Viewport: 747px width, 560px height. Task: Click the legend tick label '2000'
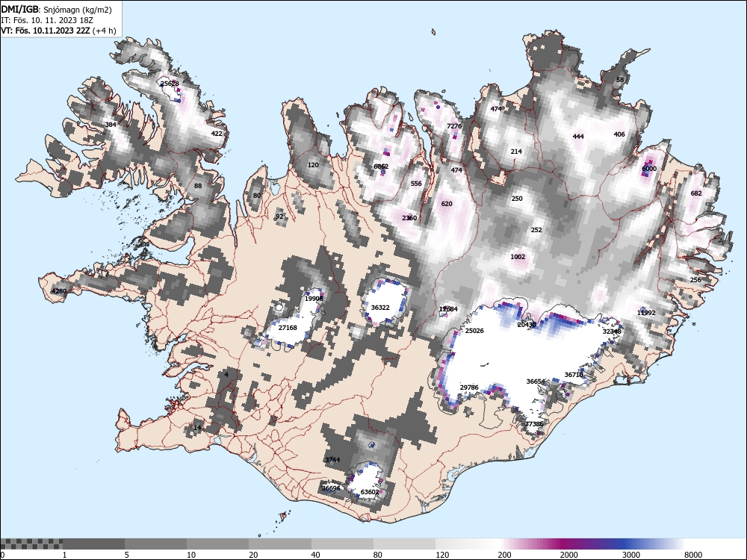tap(568, 555)
